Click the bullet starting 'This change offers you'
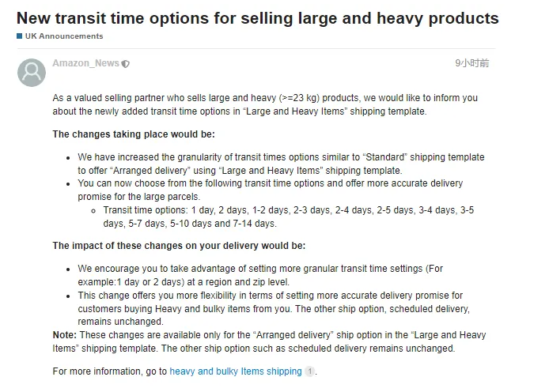 pos(274,308)
